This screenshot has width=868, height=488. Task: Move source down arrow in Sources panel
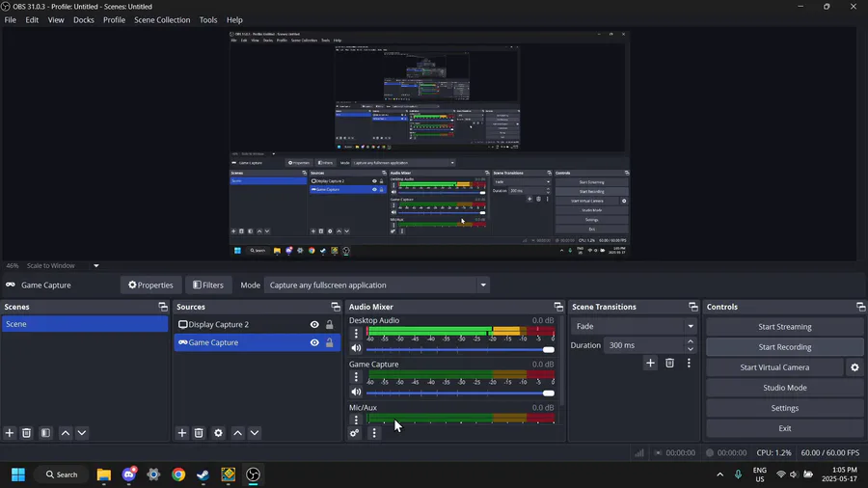click(255, 433)
